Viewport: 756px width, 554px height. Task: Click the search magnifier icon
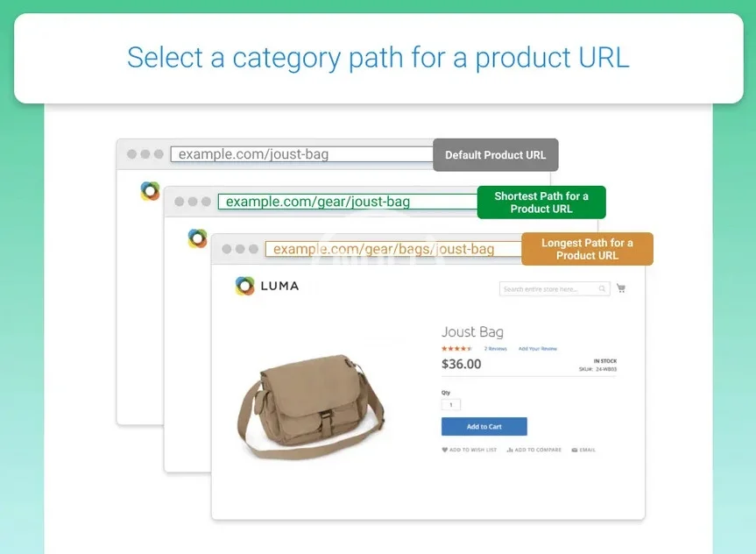(x=602, y=288)
